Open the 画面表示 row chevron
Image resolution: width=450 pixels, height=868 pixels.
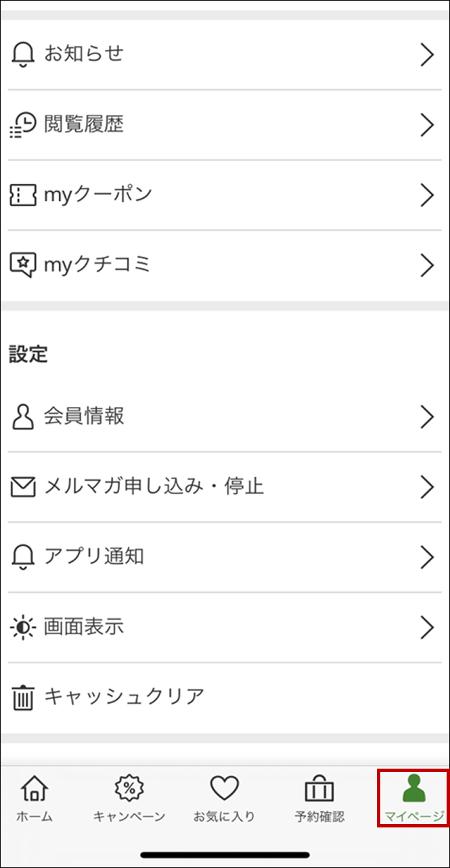coord(426,627)
